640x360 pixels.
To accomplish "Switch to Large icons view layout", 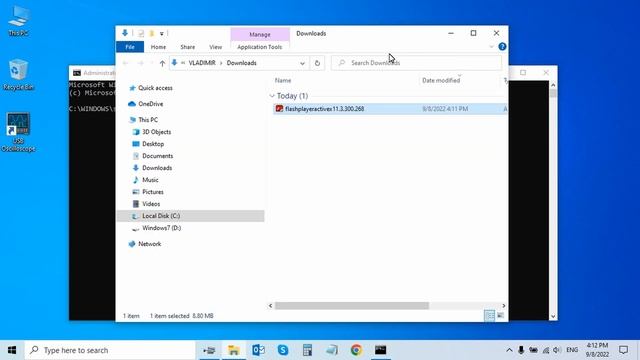I will [500, 316].
